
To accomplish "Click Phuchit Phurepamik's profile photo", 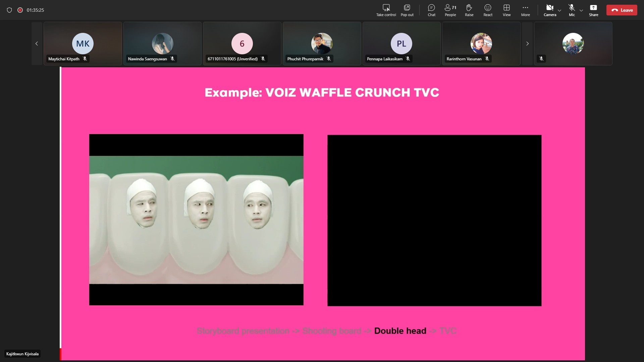I will (322, 44).
